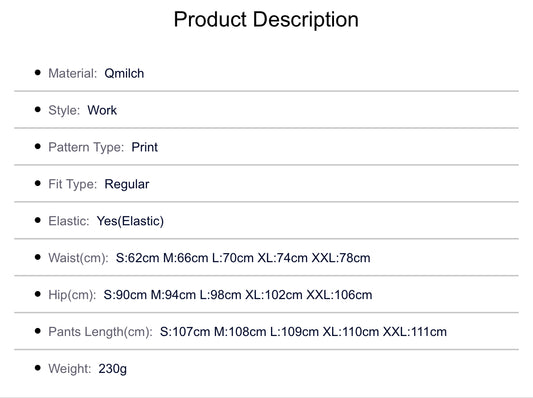This screenshot has height=398, width=533.
Task: Select the Material label text
Action: click(73, 73)
